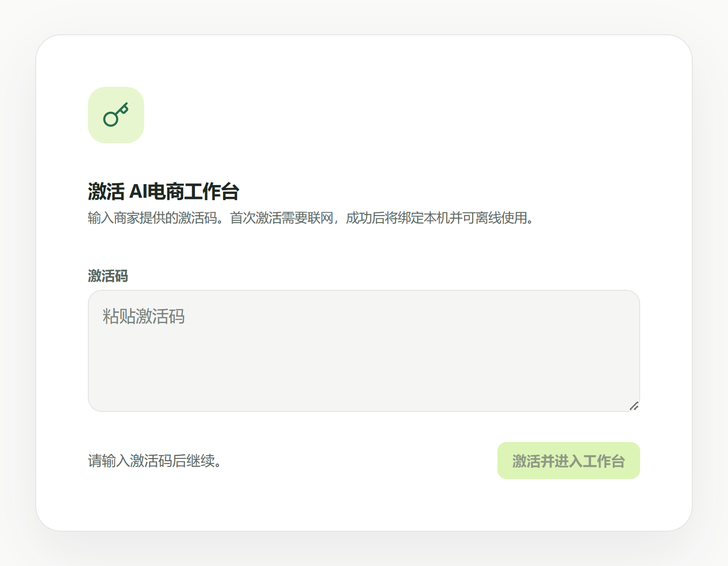Click the 请输入激活码后继续。 status text
The image size is (728, 566).
(155, 461)
